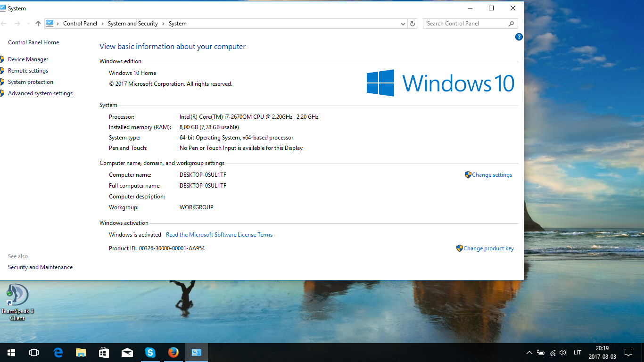Select the computer name DESKTOP-0SUL1TF value

(x=203, y=175)
